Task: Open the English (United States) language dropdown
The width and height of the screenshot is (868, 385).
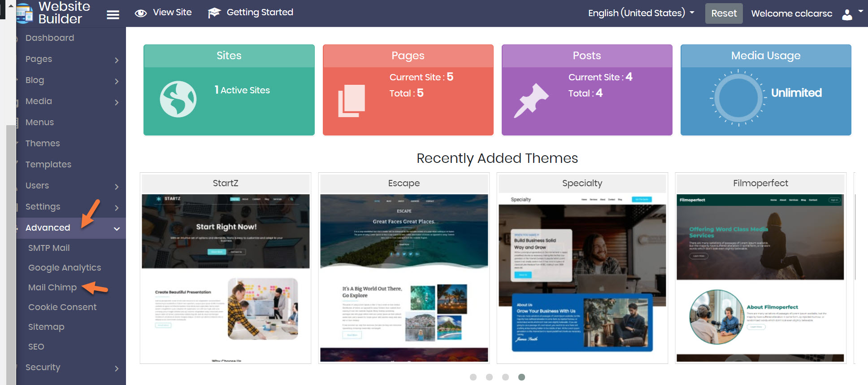Action: point(641,13)
